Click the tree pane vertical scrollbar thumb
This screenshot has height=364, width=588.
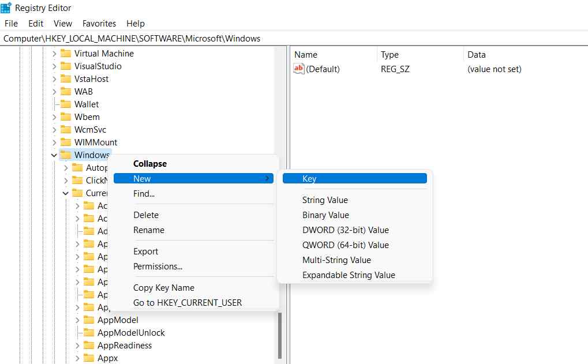coord(280,336)
